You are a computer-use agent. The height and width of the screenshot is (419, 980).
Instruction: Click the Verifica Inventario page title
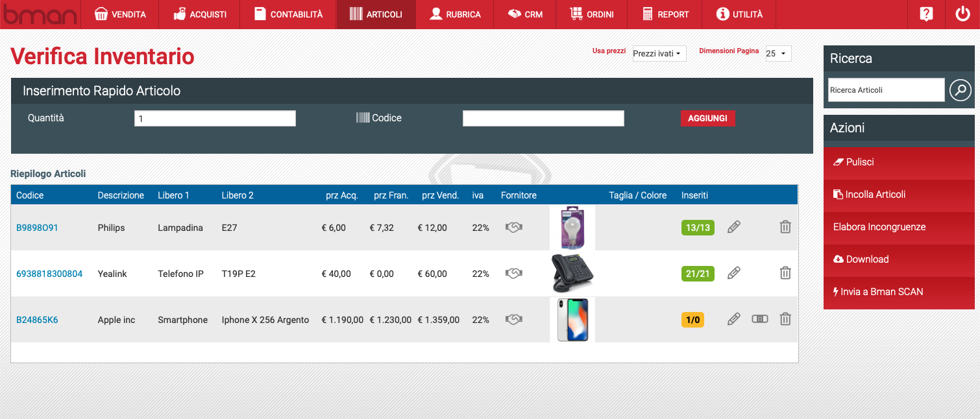(103, 56)
